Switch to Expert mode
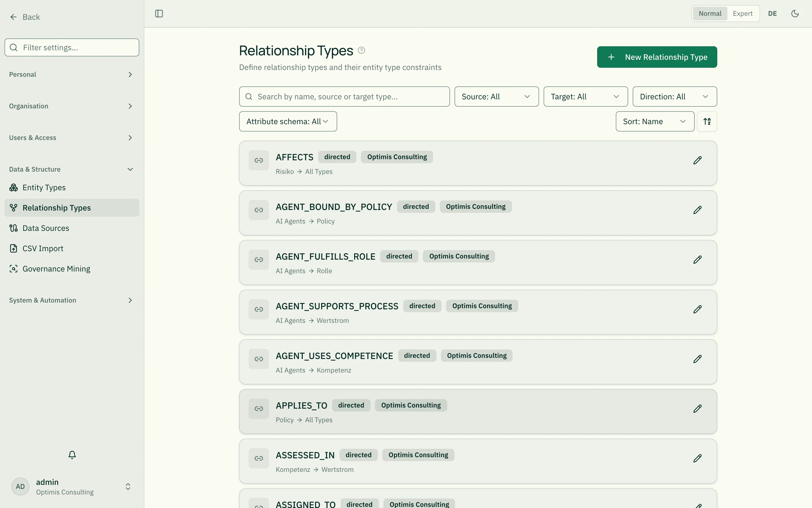 click(x=743, y=14)
